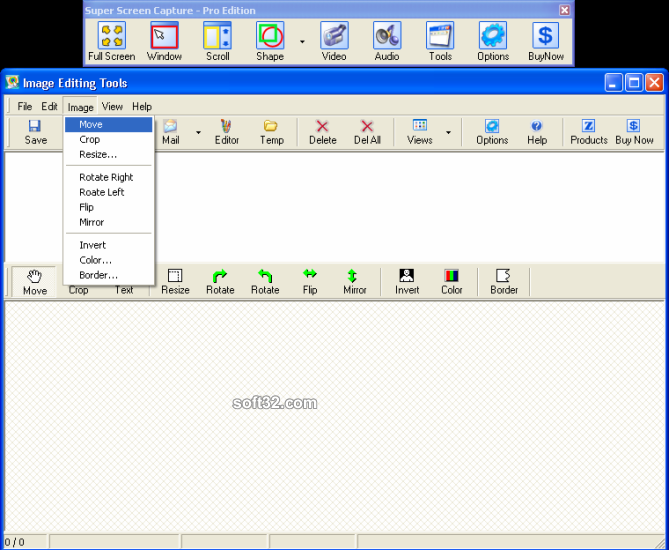Rotate right using the green Rotate arrow
This screenshot has height=550, width=669.
pos(220,282)
